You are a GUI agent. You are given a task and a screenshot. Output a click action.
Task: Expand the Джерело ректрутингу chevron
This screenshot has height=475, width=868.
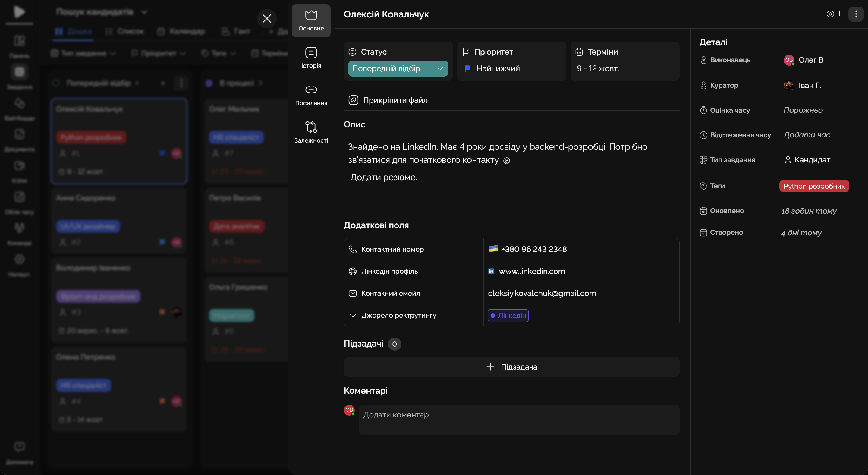click(x=352, y=315)
